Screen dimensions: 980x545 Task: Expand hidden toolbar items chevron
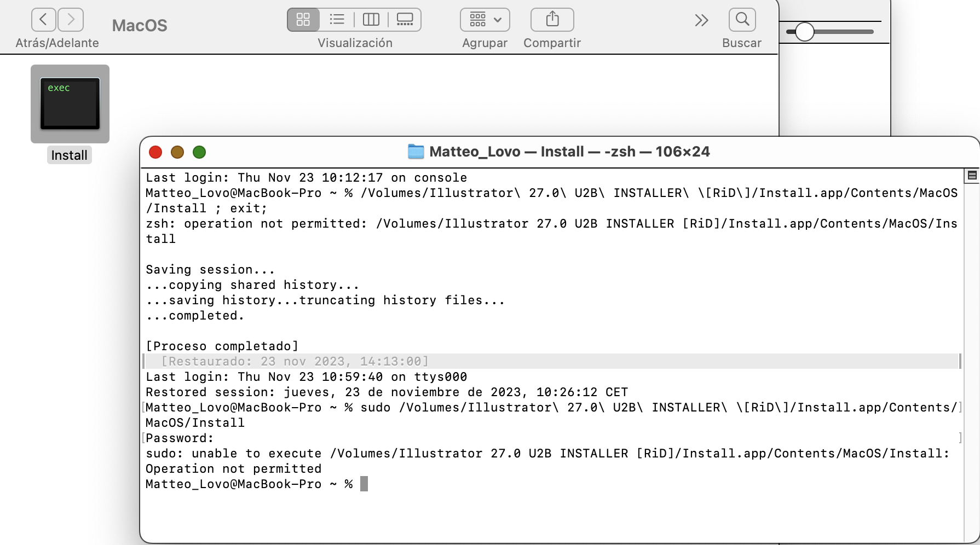[x=701, y=20]
